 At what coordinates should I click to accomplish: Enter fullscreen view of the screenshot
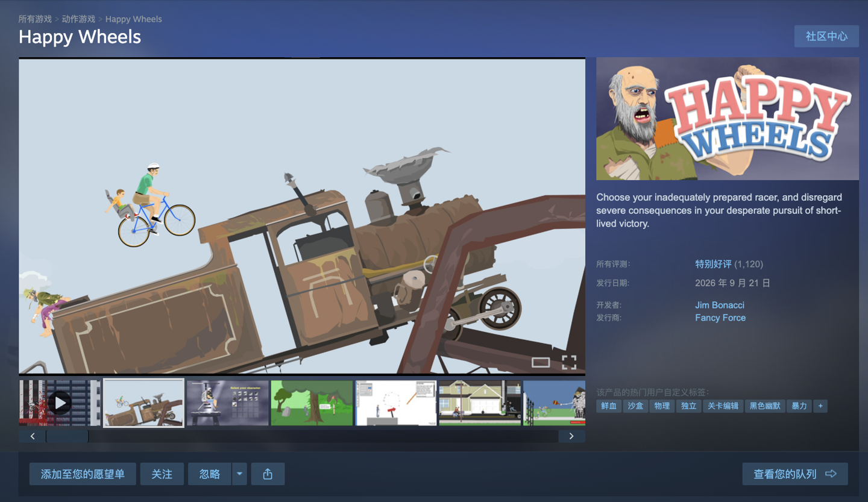[x=569, y=362]
